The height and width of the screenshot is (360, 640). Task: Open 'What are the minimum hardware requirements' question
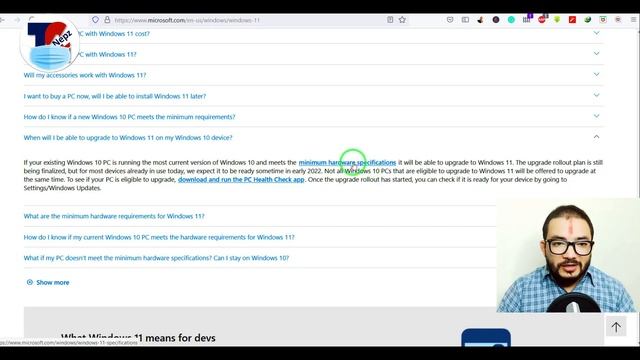(x=114, y=216)
